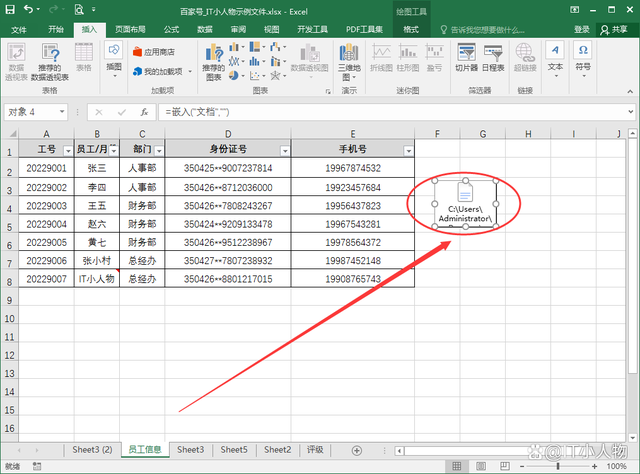Click the macro recording icon in status bar
The width and height of the screenshot is (640, 474).
[37, 466]
